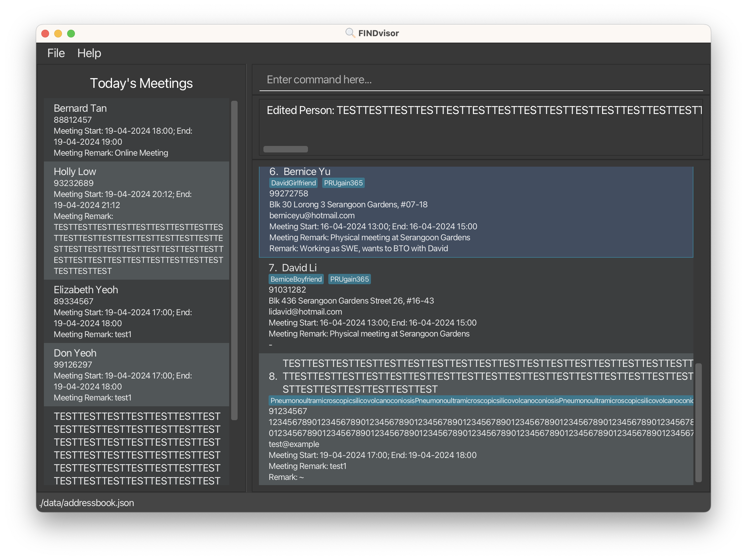Click the FINDvisor magnifying glass icon

point(350,33)
